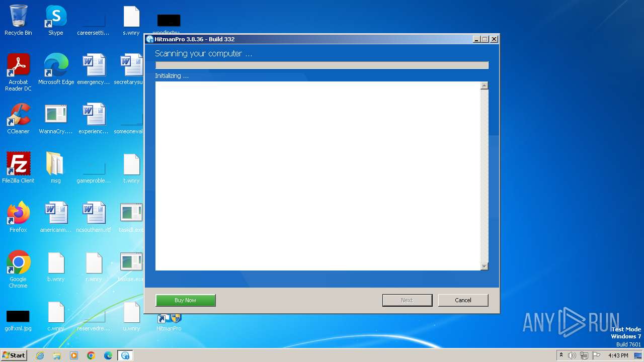
Task: Open the network tray icon
Action: point(584,355)
